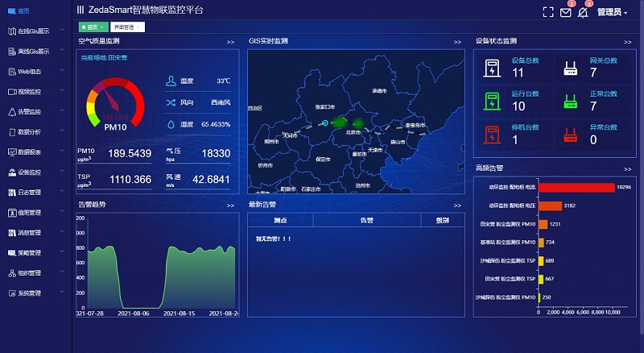This screenshot has width=644, height=353.
Task: Toggle fullscreen mode icon in header
Action: (548, 12)
